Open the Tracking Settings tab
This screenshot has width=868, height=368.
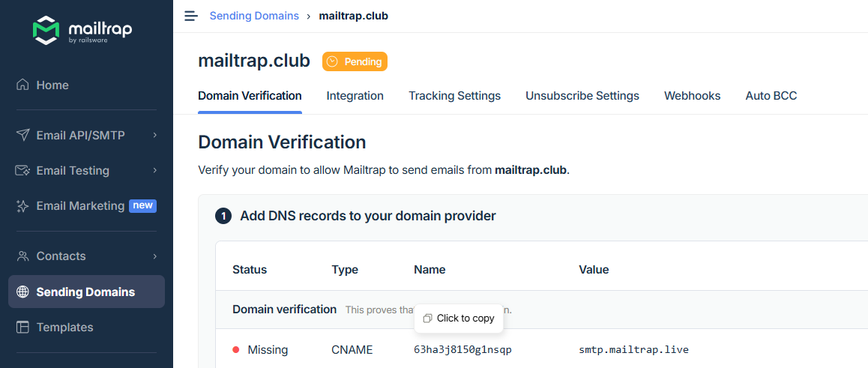pyautogui.click(x=454, y=96)
